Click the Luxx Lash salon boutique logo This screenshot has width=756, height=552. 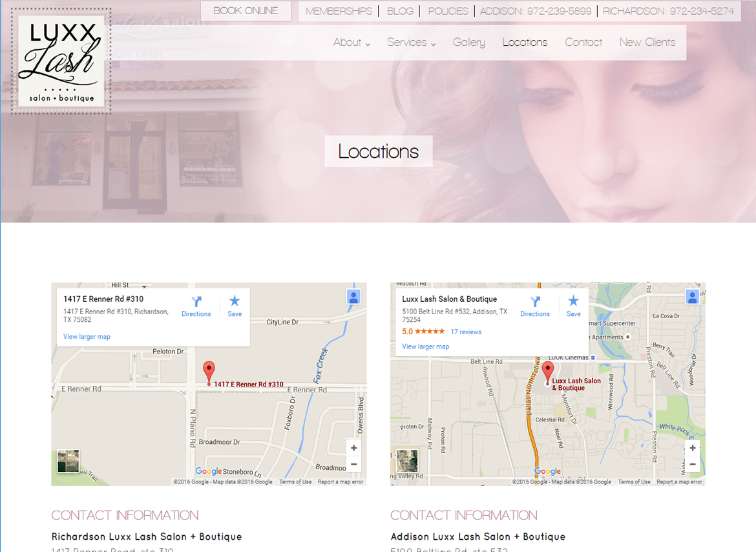[61, 61]
